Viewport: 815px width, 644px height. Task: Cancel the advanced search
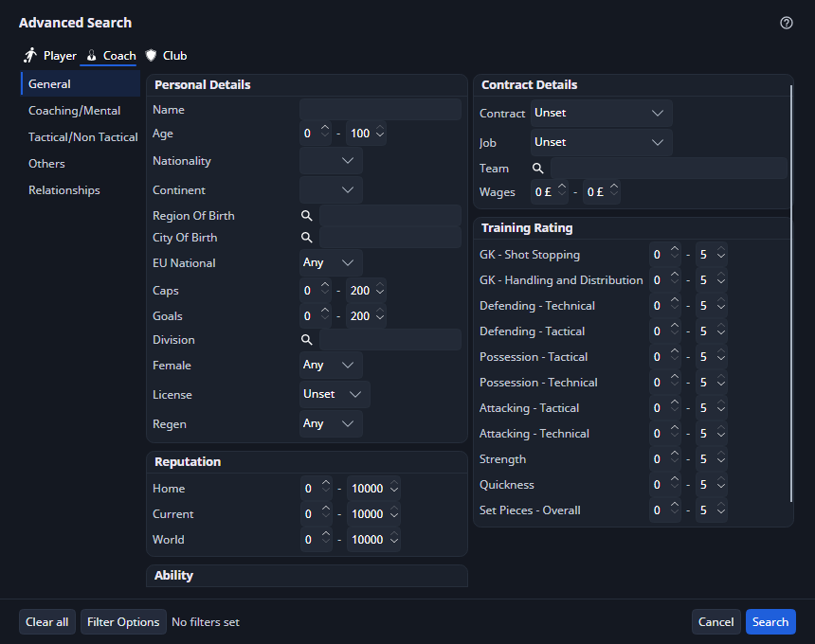pos(715,621)
